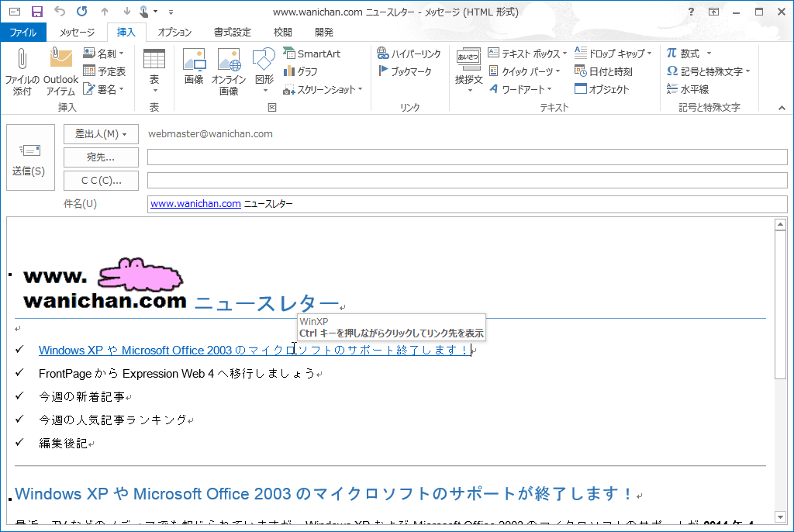Open the system menu via the envelope icon in the title bar
The width and height of the screenshot is (794, 532).
tap(15, 12)
